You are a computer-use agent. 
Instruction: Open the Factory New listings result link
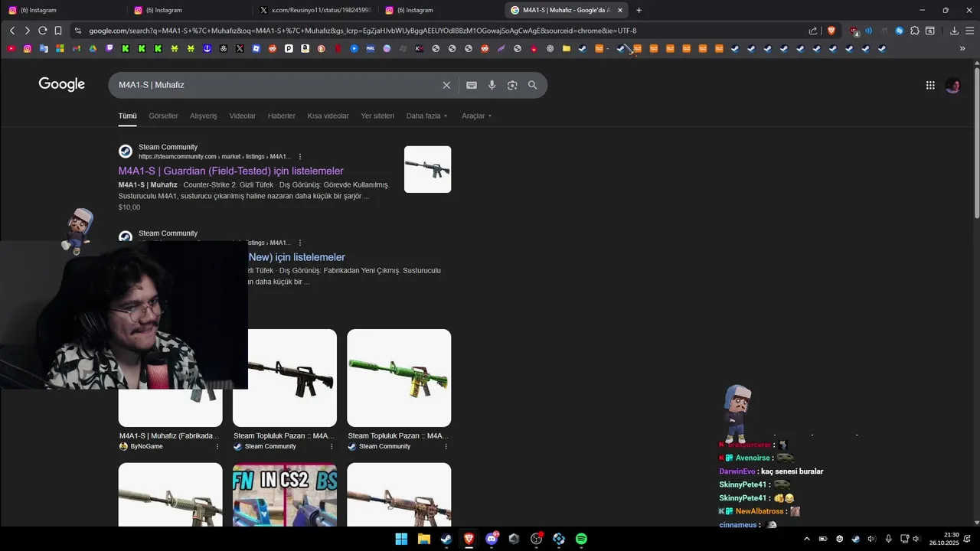[x=296, y=257]
